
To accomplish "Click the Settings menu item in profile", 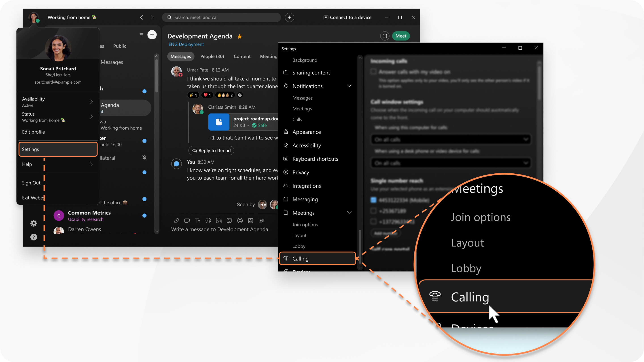I will [x=57, y=149].
